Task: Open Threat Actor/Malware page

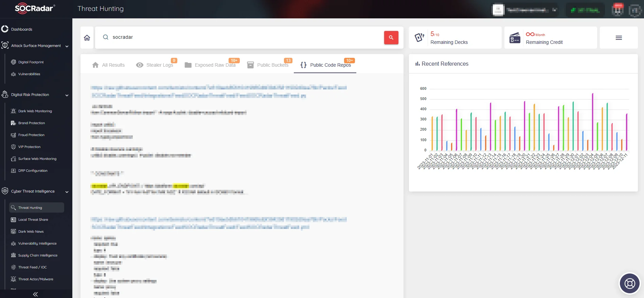Action: tap(36, 279)
